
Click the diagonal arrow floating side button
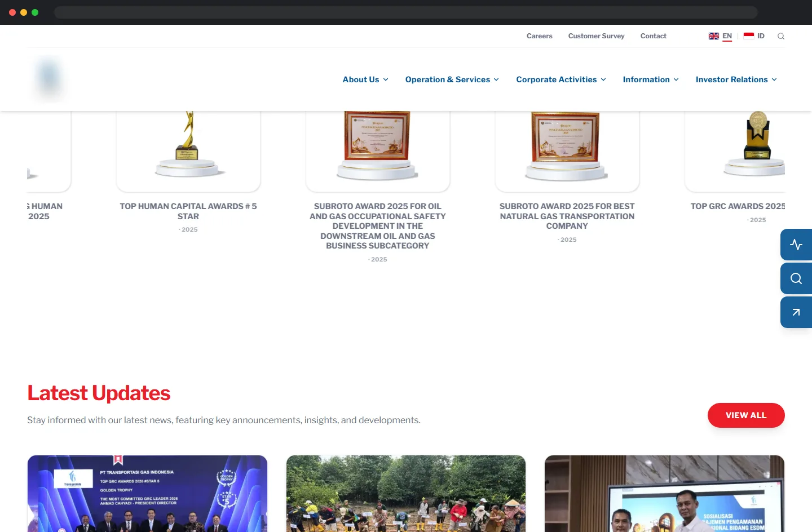796,312
